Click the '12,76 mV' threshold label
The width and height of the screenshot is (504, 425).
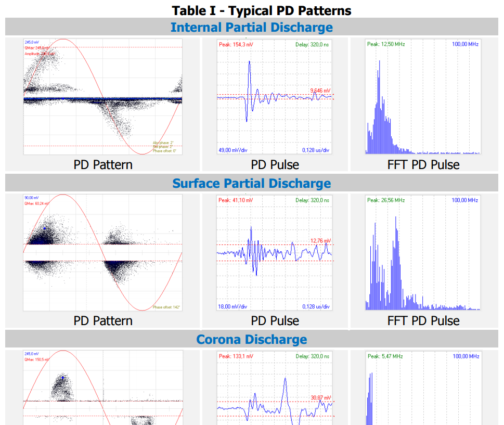point(320,241)
